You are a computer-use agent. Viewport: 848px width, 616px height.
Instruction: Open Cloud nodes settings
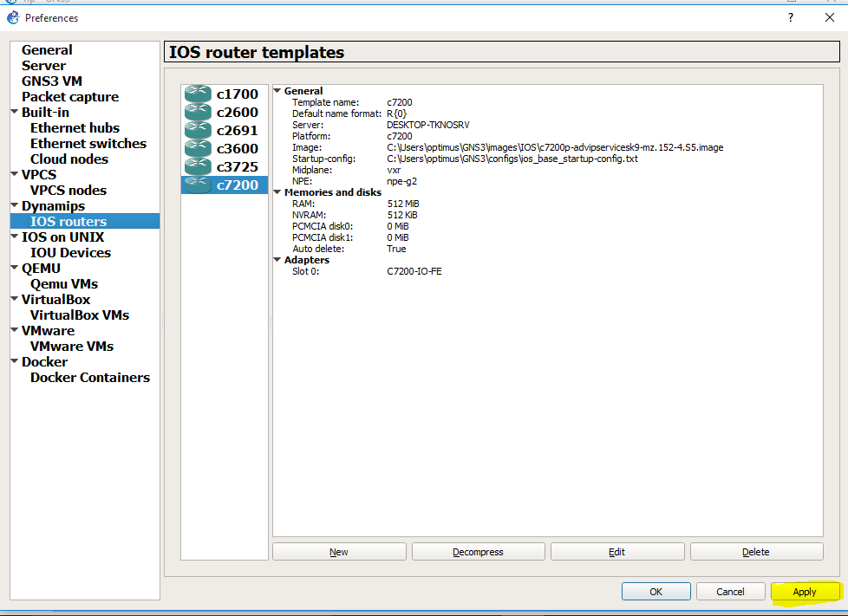(69, 159)
